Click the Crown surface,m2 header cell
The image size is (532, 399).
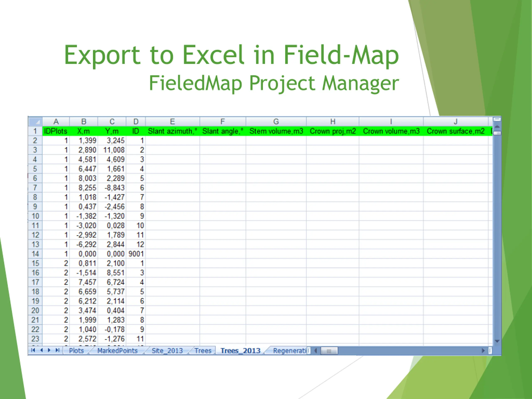point(456,131)
